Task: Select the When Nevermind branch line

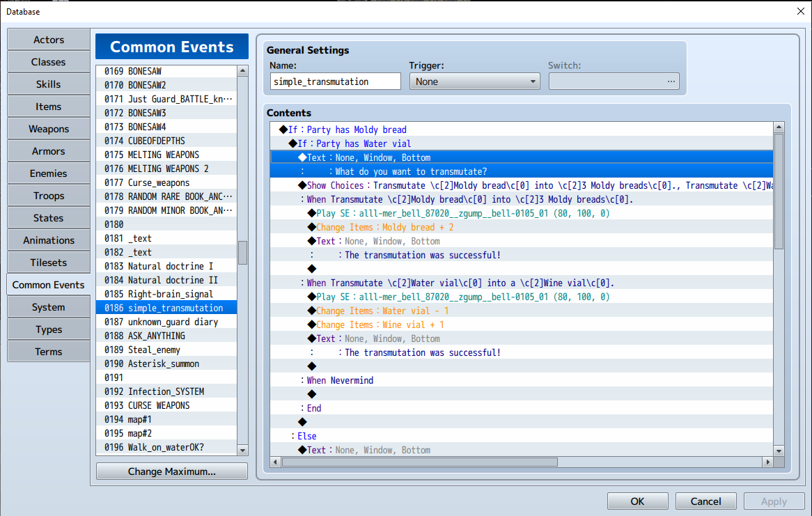Action: [x=522, y=380]
